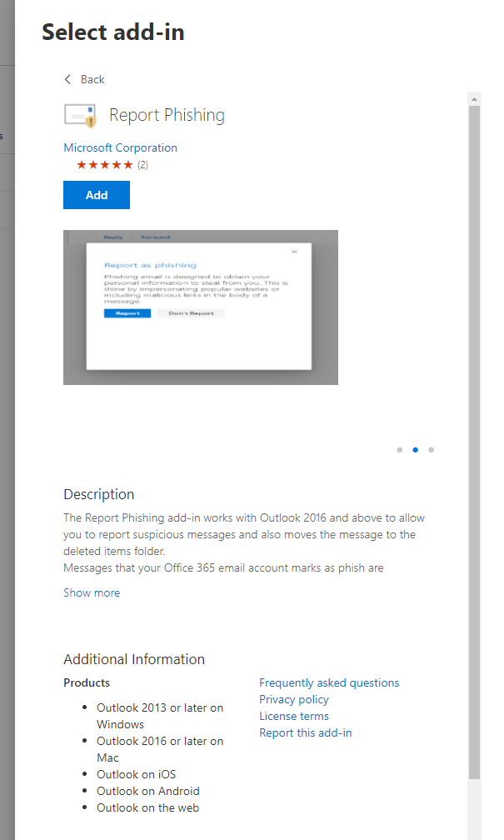Click the scrollbar track below the thumb
504x840 pixels.
[x=474, y=809]
